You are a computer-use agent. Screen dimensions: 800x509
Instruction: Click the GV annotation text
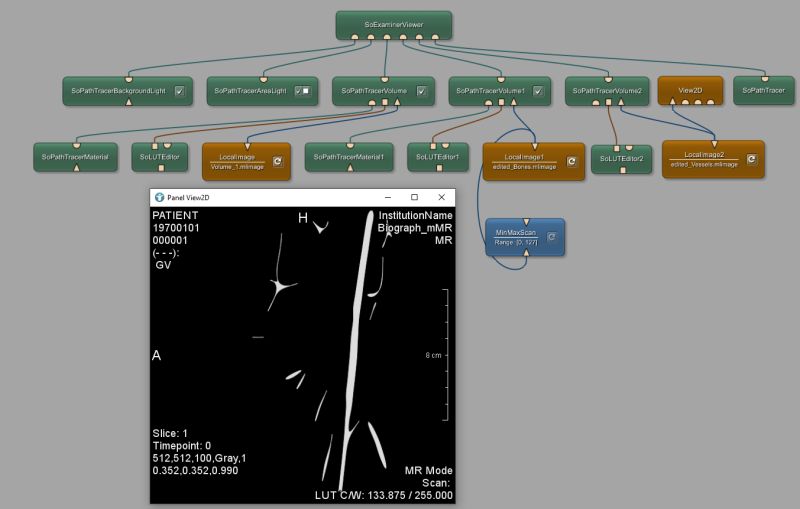coord(163,265)
